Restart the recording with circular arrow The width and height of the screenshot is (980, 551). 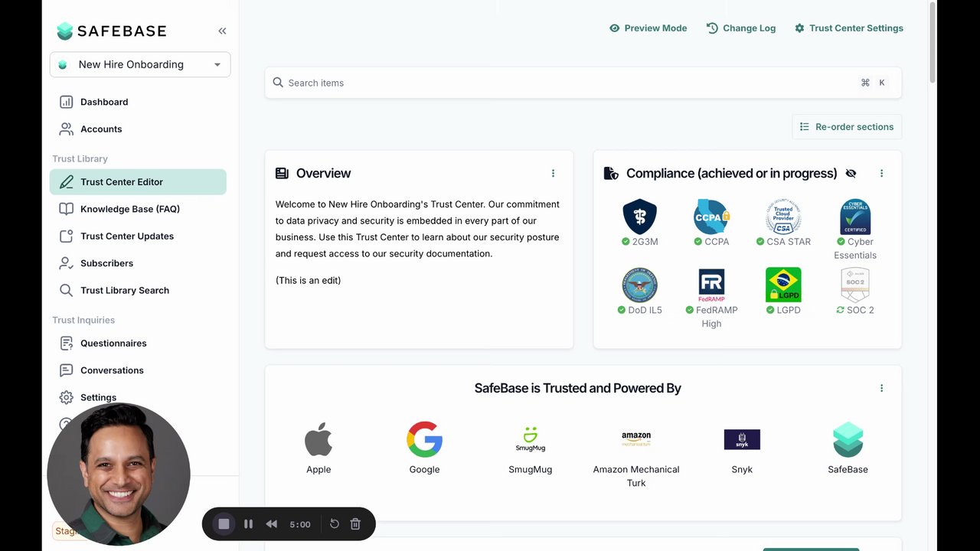pos(335,524)
